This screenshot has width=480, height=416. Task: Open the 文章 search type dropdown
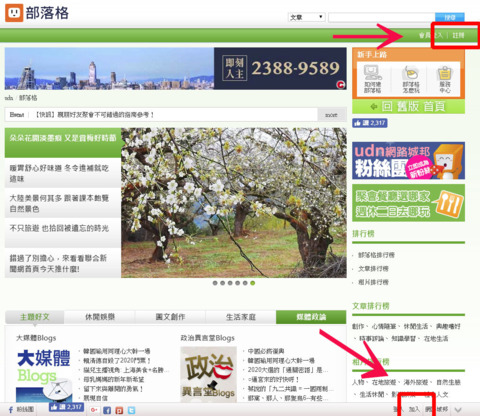coord(306,17)
